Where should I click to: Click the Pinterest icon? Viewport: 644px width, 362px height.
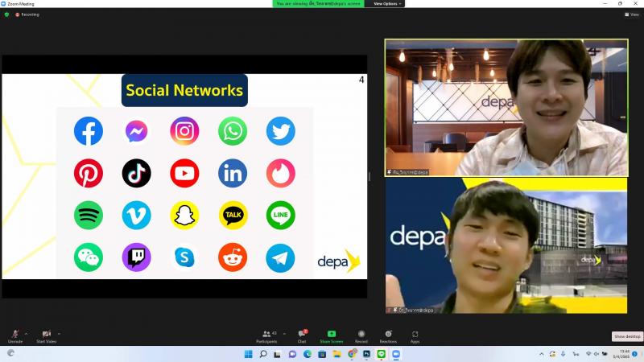point(89,173)
